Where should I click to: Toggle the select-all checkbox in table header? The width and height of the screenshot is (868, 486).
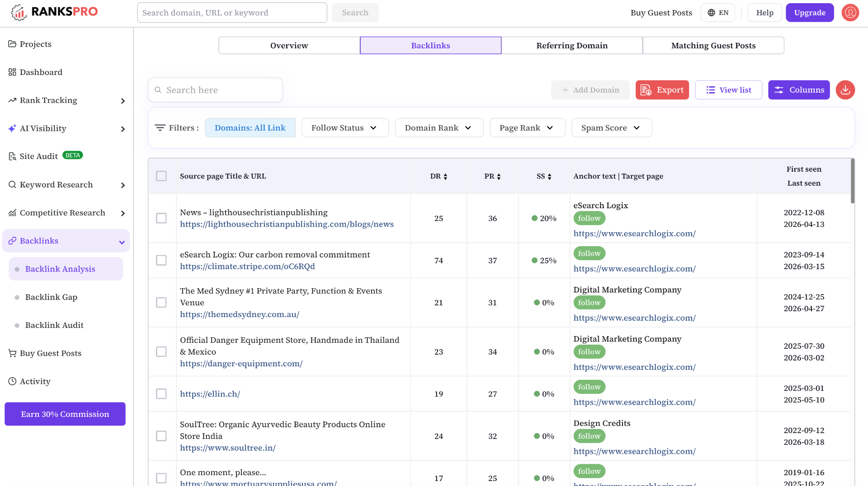pos(161,176)
